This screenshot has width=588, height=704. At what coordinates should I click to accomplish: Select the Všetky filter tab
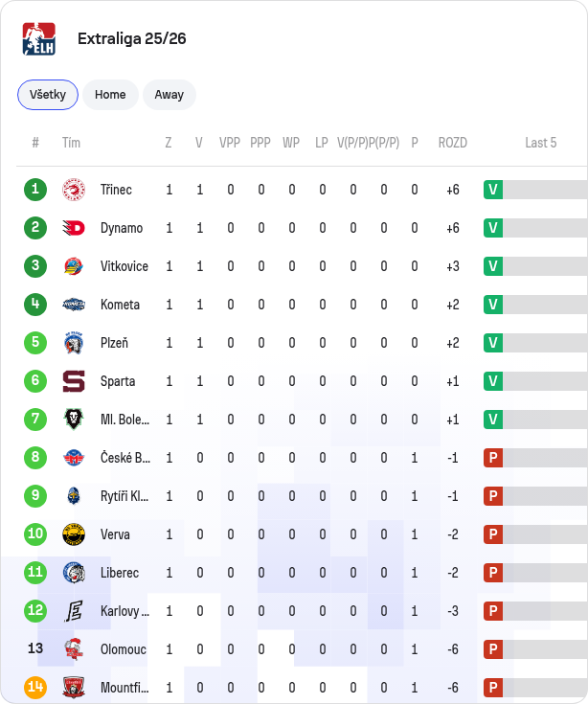tap(48, 95)
